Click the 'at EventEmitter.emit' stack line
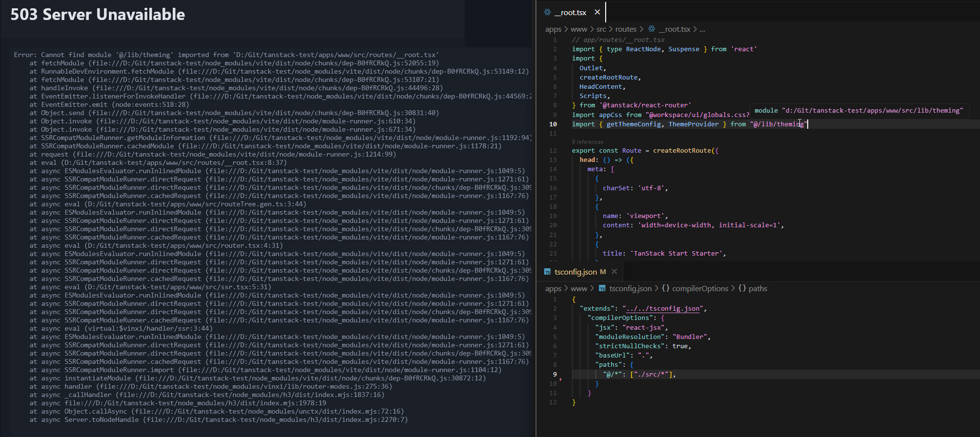 109,105
